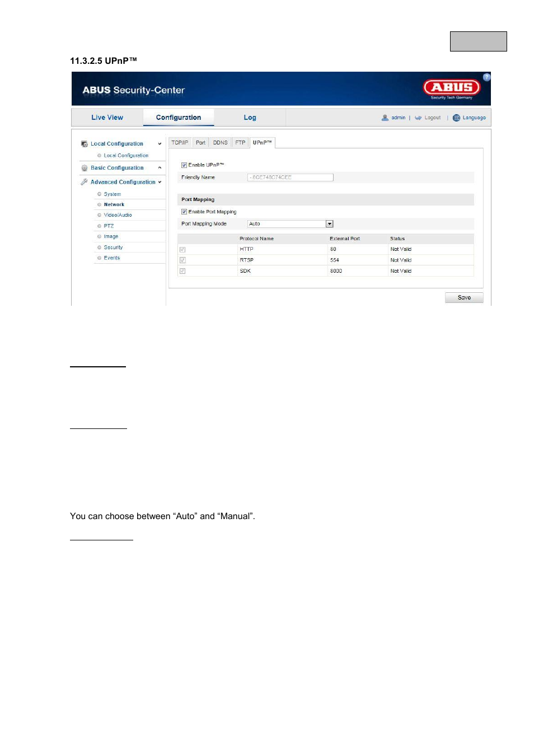
Task: Open the System settings item
Action: point(113,194)
